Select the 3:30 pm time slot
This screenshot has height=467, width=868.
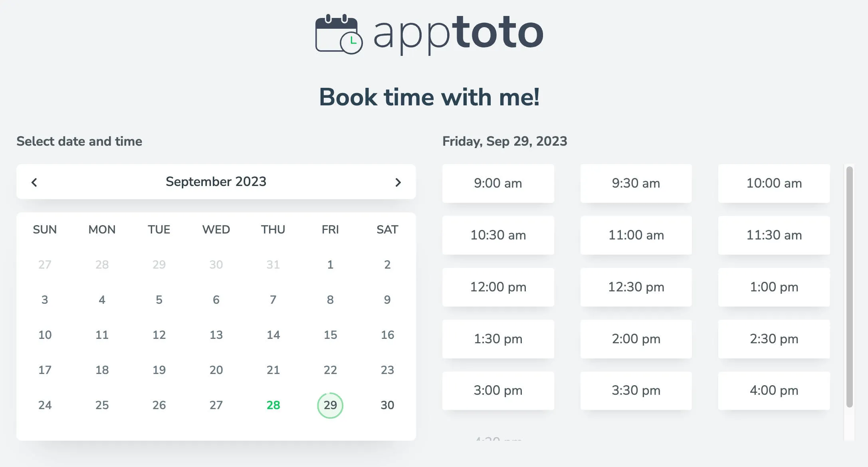(x=636, y=390)
